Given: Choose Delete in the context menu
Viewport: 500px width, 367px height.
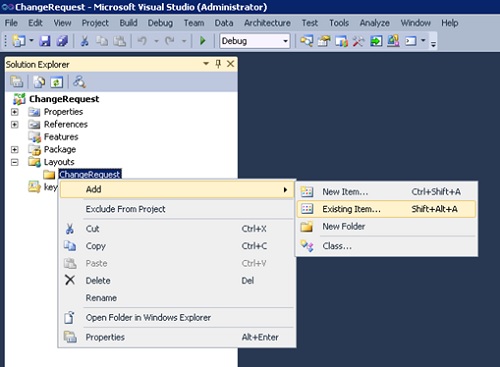Looking at the screenshot, I should [x=177, y=280].
